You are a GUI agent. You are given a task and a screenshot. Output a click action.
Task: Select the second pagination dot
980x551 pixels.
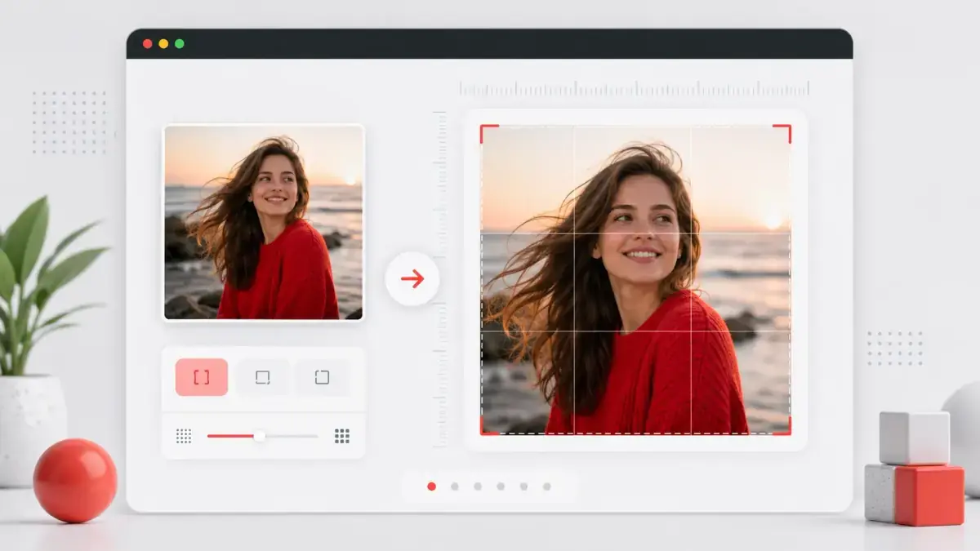[x=455, y=487]
